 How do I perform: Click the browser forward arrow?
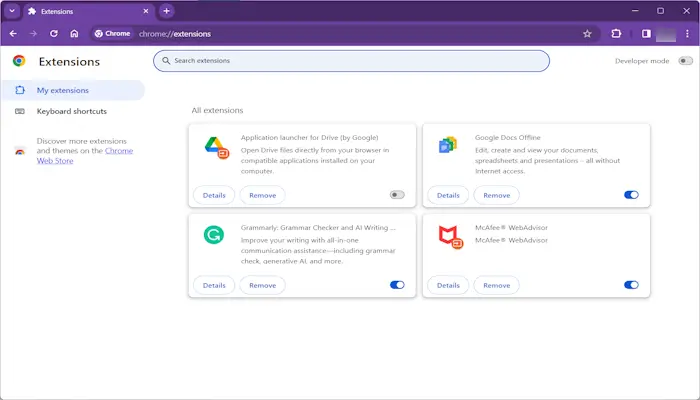[33, 33]
